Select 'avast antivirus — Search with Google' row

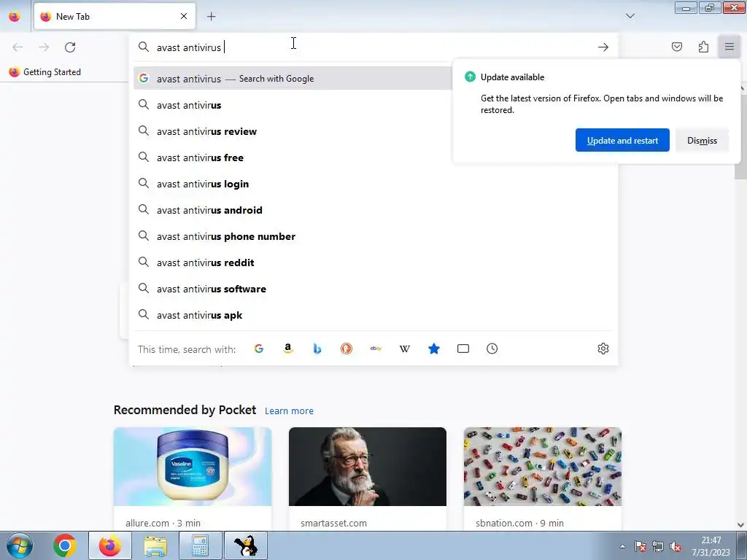tap(293, 79)
